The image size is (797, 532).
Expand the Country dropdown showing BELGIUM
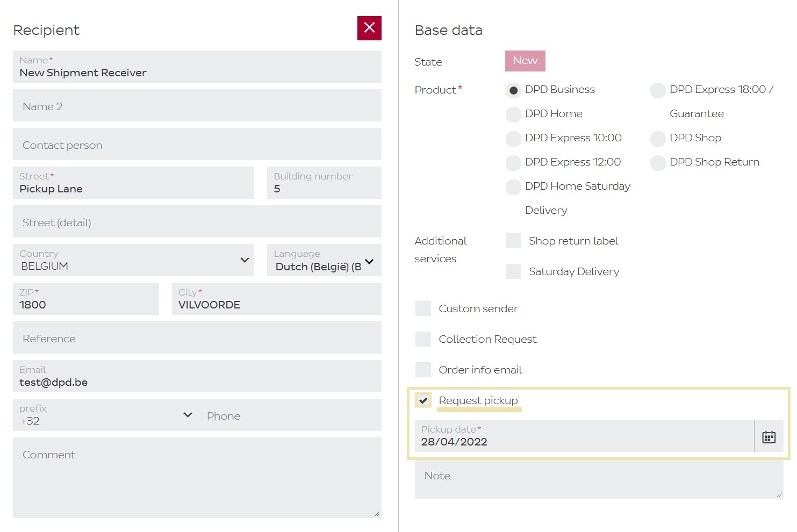click(x=133, y=260)
